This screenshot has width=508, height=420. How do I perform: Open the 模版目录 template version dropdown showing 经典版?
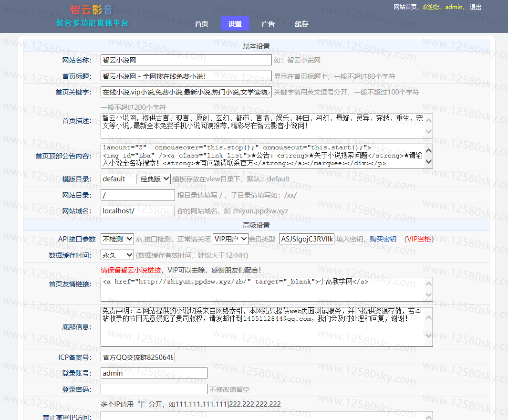click(154, 178)
